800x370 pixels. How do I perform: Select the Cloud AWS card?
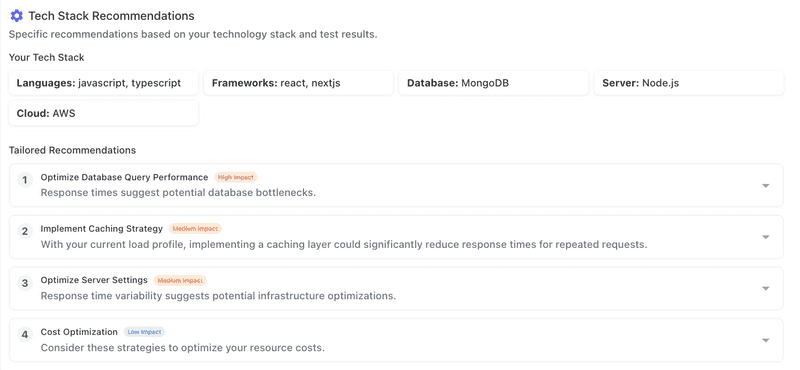(104, 113)
